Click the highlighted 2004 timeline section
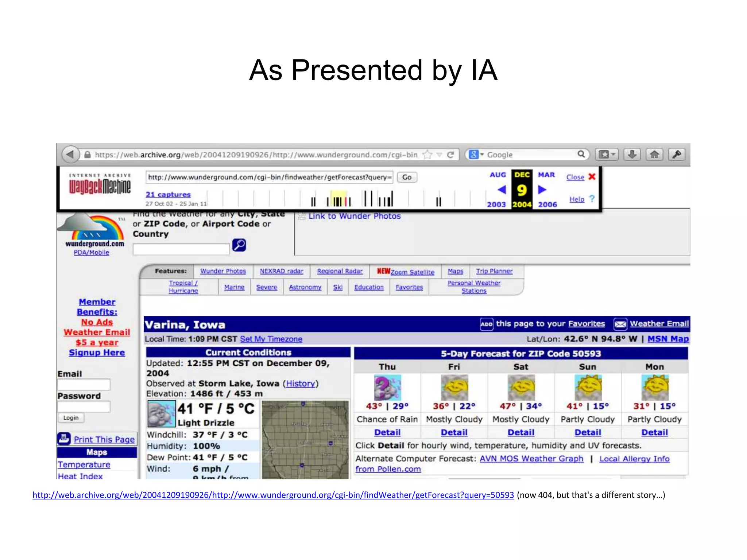The height and width of the screenshot is (560, 747). tap(338, 198)
